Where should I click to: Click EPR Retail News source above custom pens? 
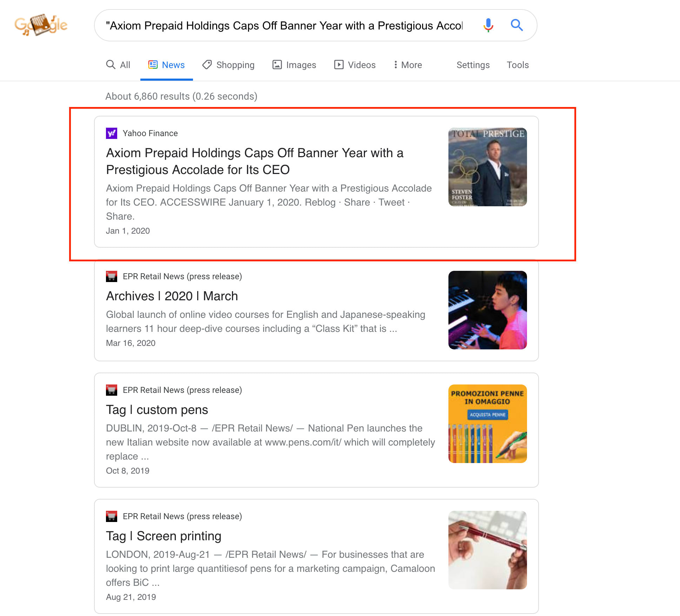tap(182, 390)
